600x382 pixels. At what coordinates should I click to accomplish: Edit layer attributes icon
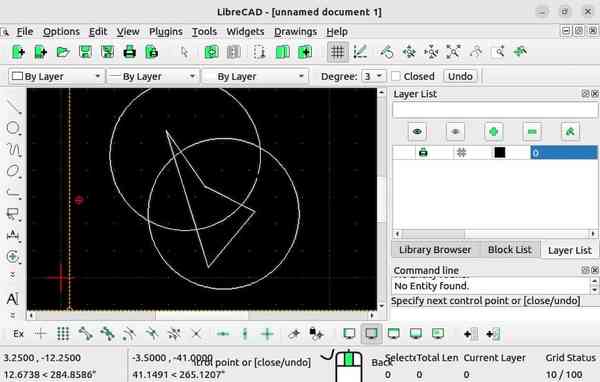570,132
